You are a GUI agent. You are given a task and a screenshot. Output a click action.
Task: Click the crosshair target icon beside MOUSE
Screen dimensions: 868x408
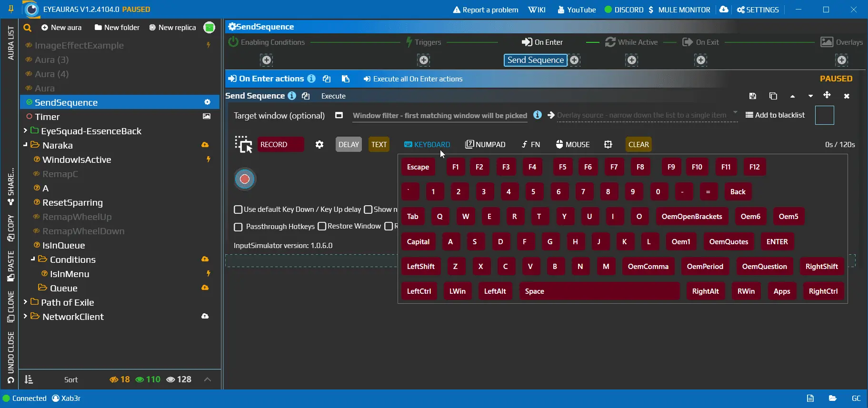pos(608,144)
